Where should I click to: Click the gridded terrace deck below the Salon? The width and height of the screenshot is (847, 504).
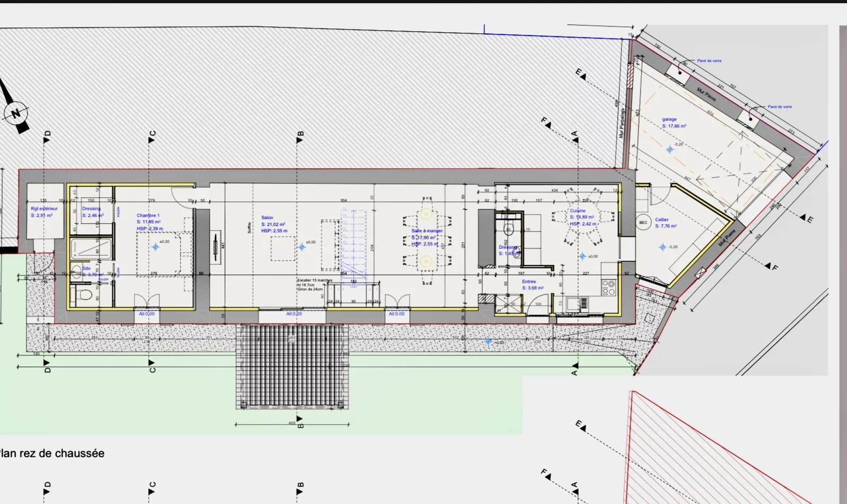pos(292,366)
